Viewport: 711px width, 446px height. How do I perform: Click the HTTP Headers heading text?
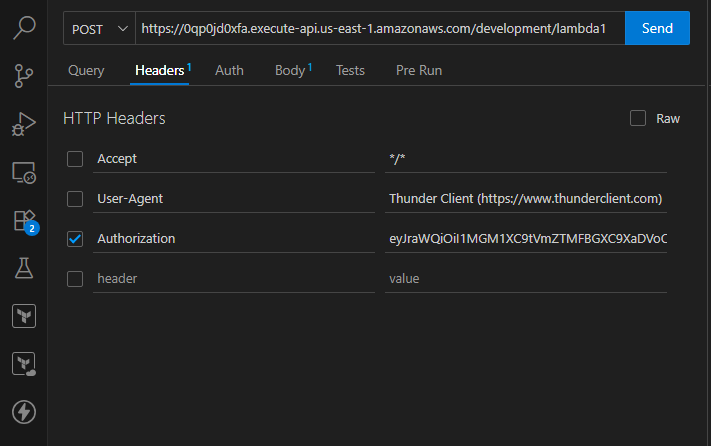pyautogui.click(x=114, y=118)
